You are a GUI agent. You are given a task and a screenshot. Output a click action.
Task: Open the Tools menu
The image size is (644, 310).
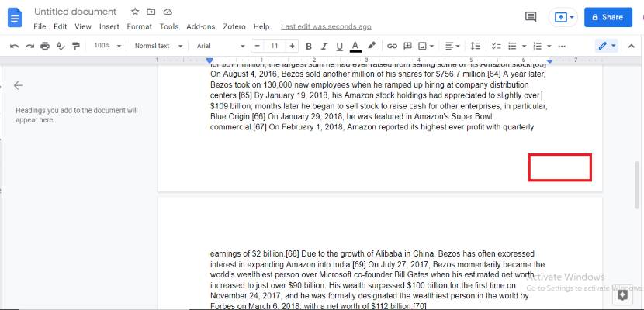tap(169, 26)
